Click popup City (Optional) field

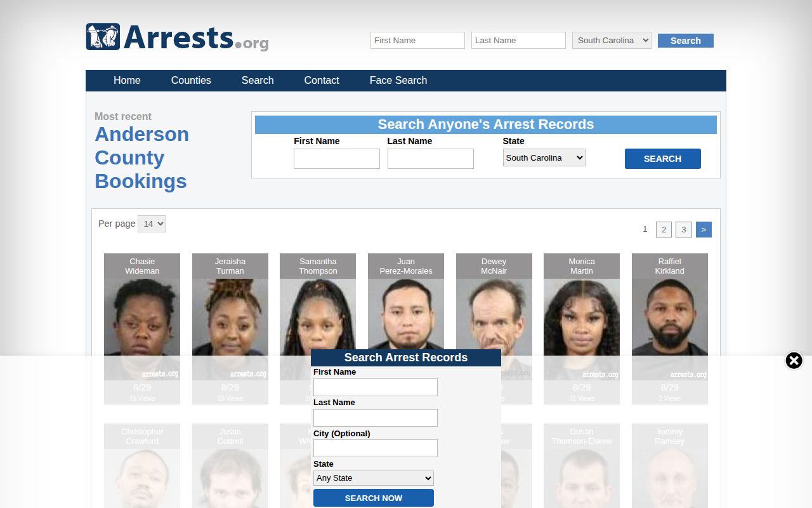click(376, 448)
